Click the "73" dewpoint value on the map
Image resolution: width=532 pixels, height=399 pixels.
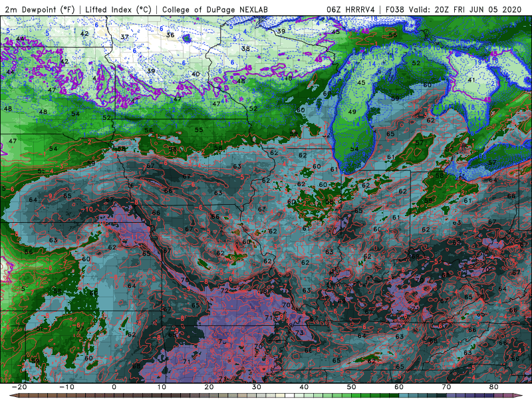pyautogui.click(x=300, y=333)
